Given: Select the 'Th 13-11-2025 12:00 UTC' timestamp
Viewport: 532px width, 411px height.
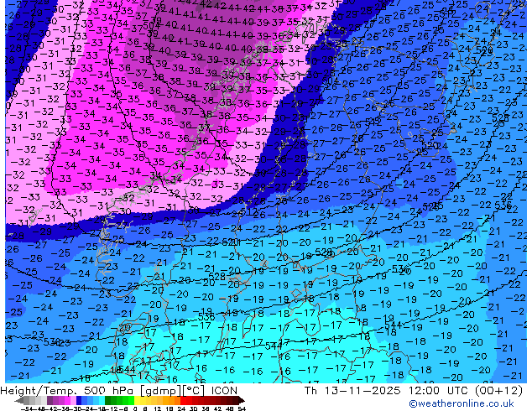Looking at the screenshot, I should [x=387, y=391].
